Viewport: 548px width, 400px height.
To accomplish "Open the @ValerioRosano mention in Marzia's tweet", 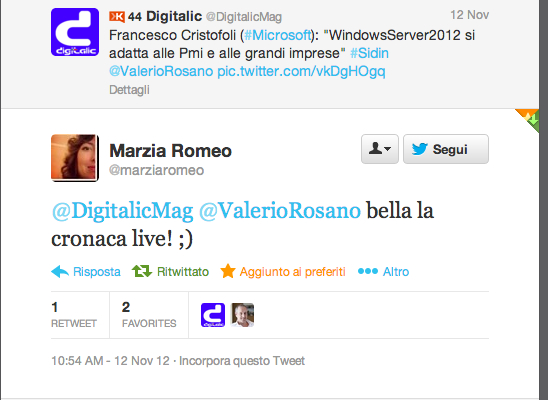I will (x=280, y=211).
